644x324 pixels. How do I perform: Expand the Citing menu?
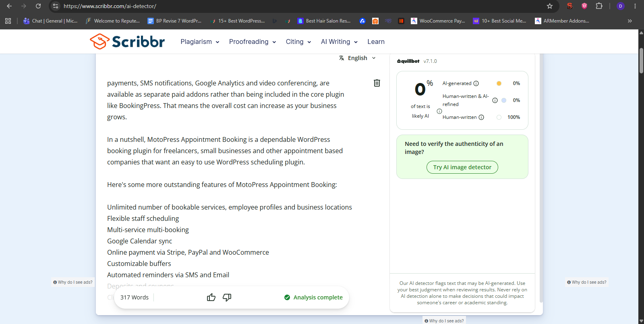tap(298, 42)
